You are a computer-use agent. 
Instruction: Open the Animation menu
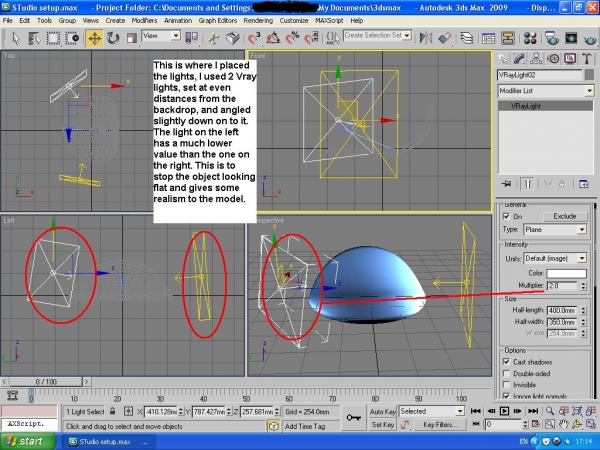pyautogui.click(x=178, y=21)
